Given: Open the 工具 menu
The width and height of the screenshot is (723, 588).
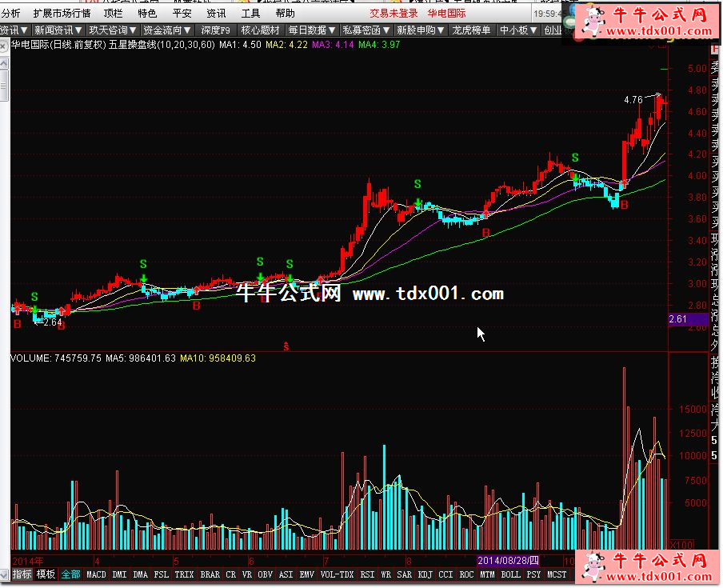Looking at the screenshot, I should coord(250,14).
